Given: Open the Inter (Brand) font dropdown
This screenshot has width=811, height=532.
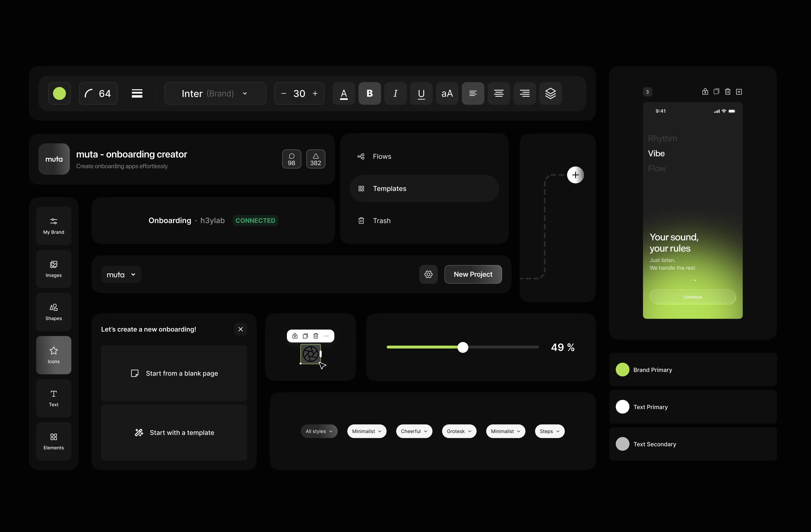Looking at the screenshot, I should click(215, 93).
